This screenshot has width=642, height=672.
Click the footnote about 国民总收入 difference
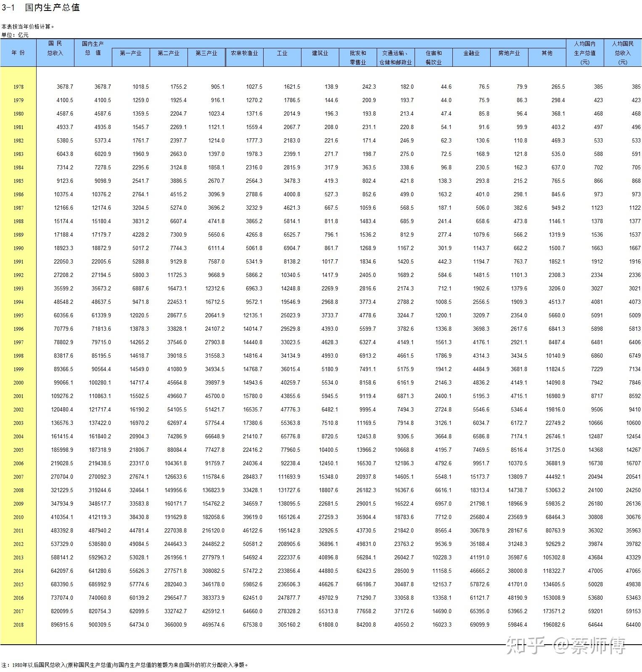coord(124,665)
